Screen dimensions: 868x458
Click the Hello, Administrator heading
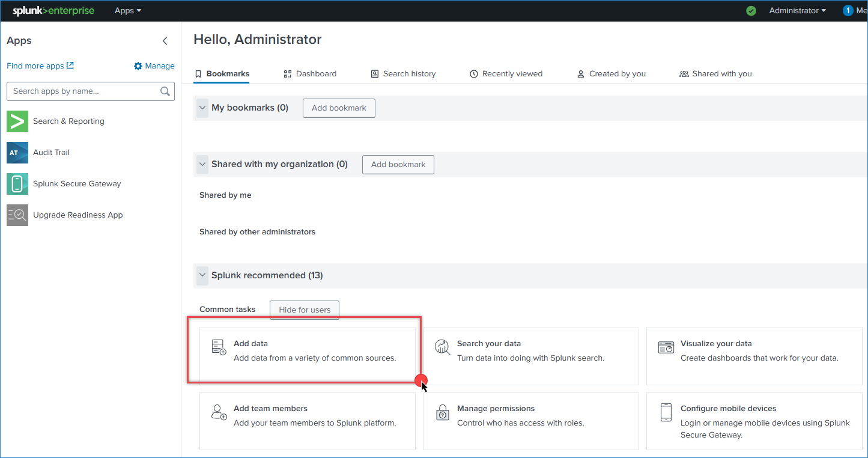[x=258, y=40]
